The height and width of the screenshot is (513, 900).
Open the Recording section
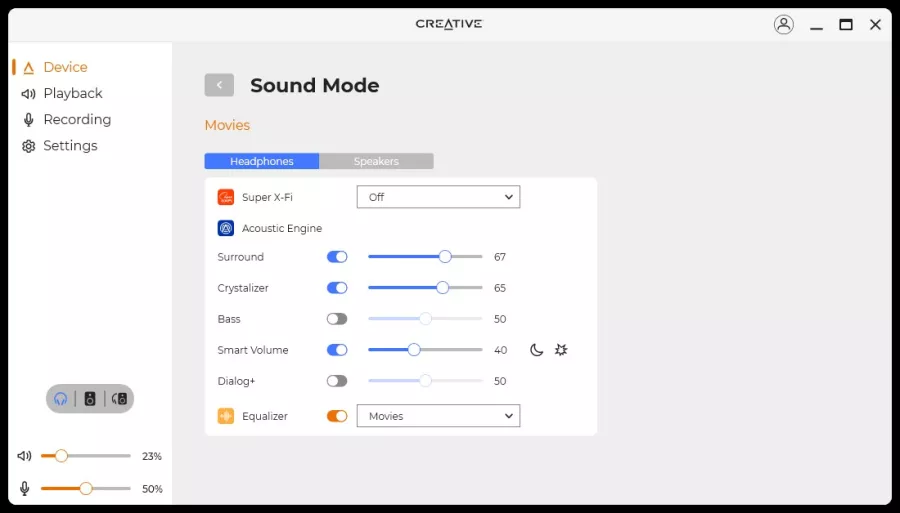(77, 119)
